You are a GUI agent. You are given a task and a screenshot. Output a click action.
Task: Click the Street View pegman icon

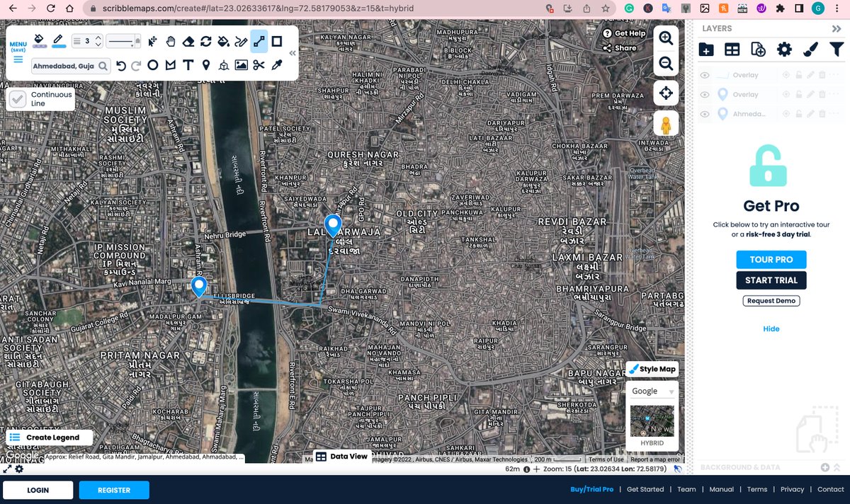666,124
